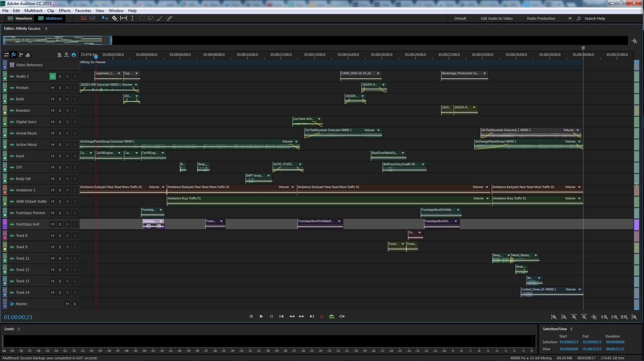Select the Slip tool

124,18
